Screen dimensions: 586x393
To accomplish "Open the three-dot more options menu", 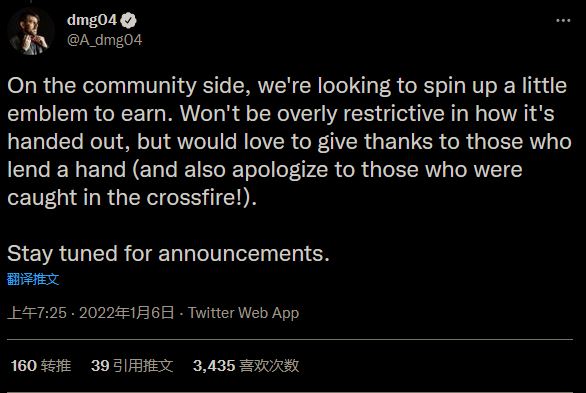I will point(563,21).
